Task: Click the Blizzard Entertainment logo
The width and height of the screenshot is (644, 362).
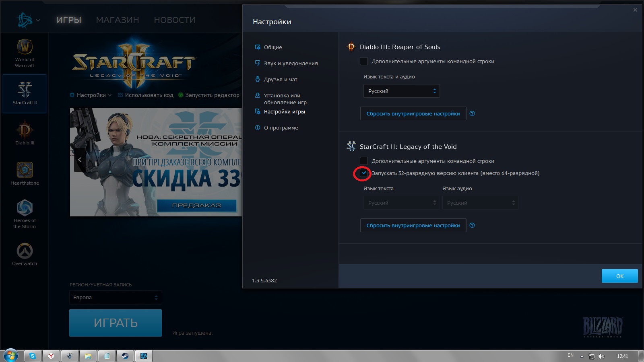Action: point(603,327)
